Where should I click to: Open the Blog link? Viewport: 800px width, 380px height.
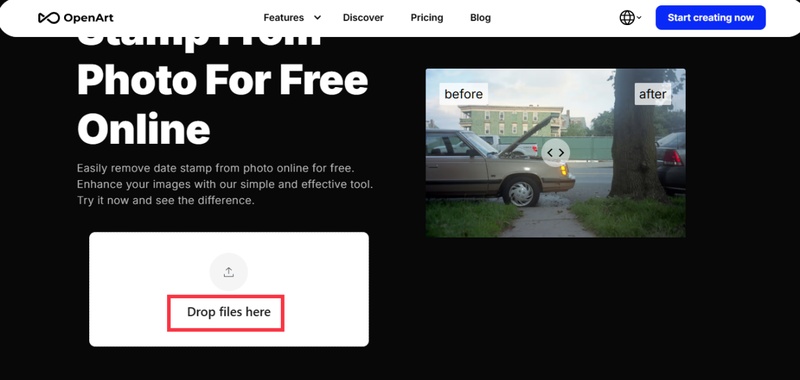[480, 18]
